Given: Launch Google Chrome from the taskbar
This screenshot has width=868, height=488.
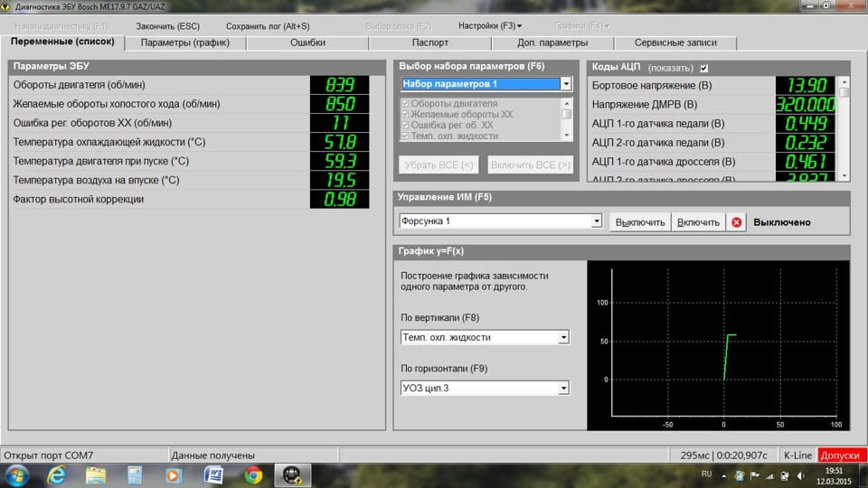Looking at the screenshot, I should pos(253,475).
